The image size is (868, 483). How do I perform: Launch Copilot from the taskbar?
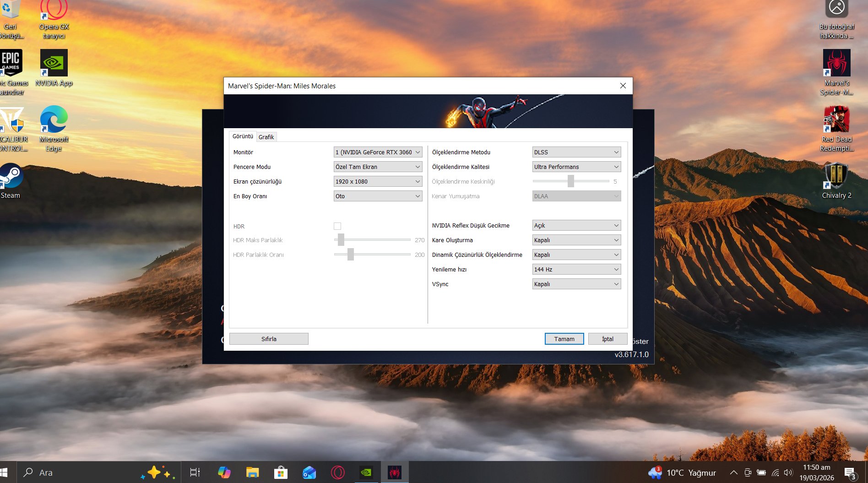point(224,472)
